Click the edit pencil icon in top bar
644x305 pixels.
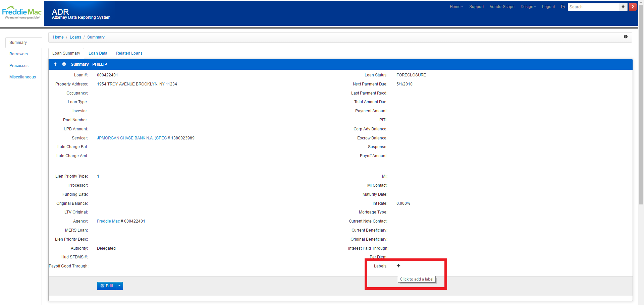(563, 7)
